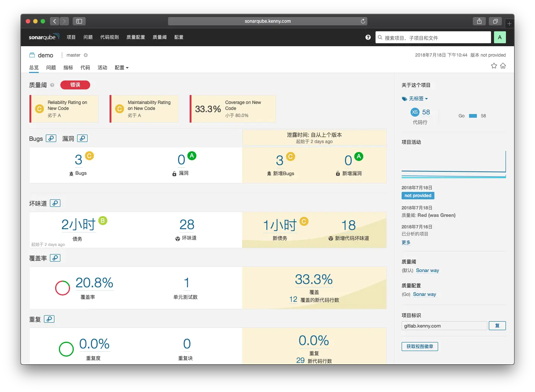
Task: Click the 获取视图徽章 button
Action: point(420,347)
